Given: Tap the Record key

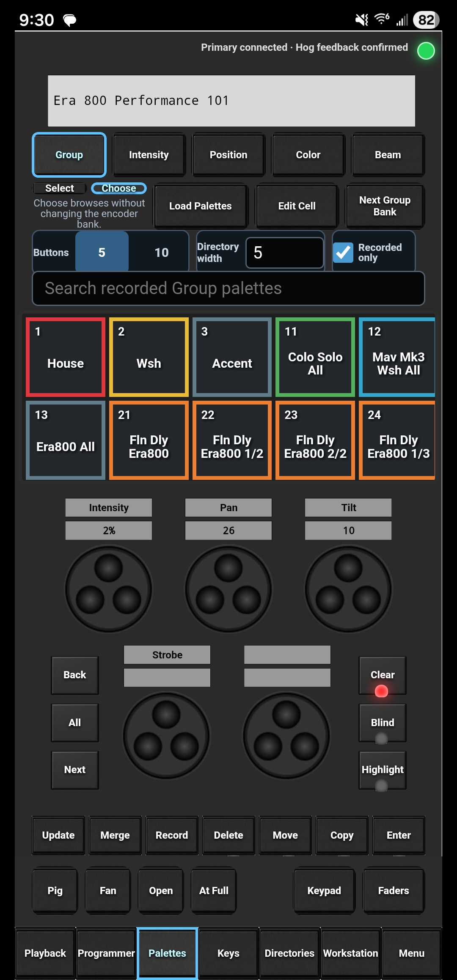Looking at the screenshot, I should pyautogui.click(x=172, y=835).
